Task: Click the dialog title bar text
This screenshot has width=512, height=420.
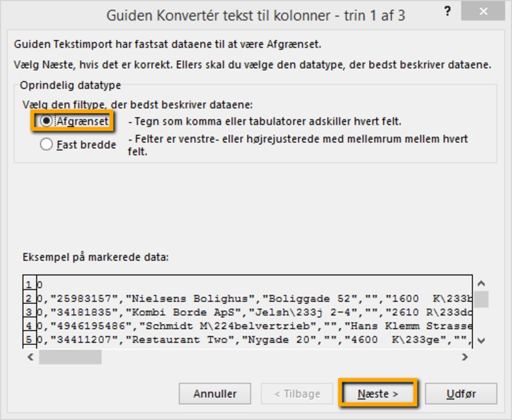Action: coord(255,15)
